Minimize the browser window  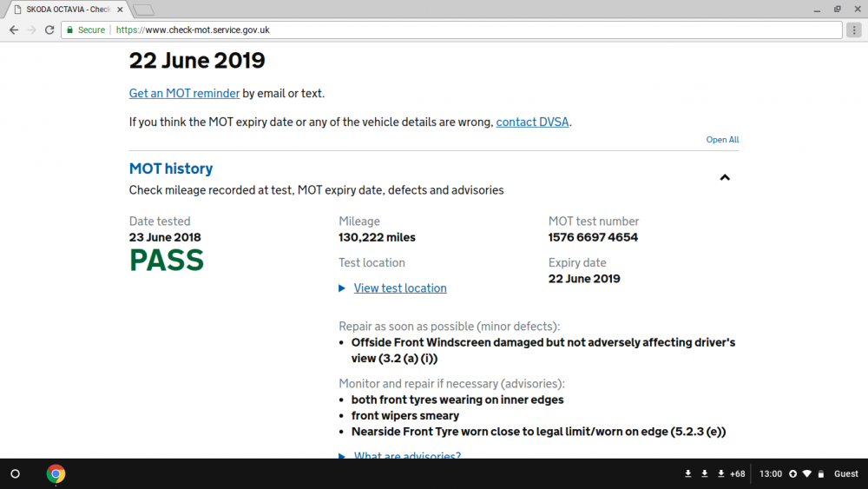(817, 10)
